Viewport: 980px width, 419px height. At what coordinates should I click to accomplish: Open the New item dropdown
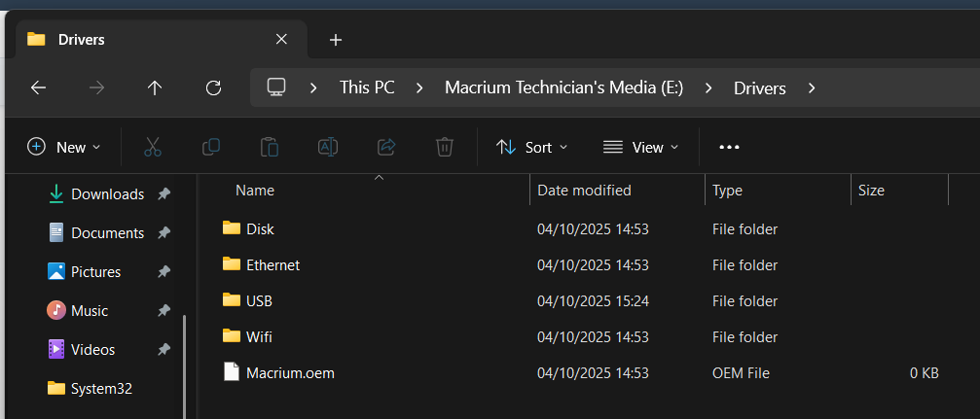coord(64,147)
